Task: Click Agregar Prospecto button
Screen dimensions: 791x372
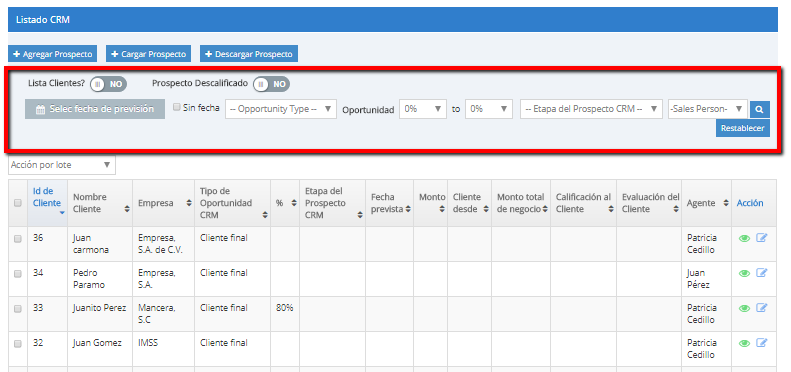Action: pos(52,54)
